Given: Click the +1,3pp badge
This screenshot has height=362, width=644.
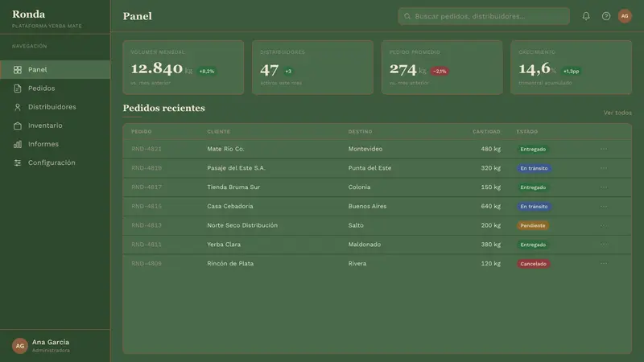Looking at the screenshot, I should (x=571, y=71).
